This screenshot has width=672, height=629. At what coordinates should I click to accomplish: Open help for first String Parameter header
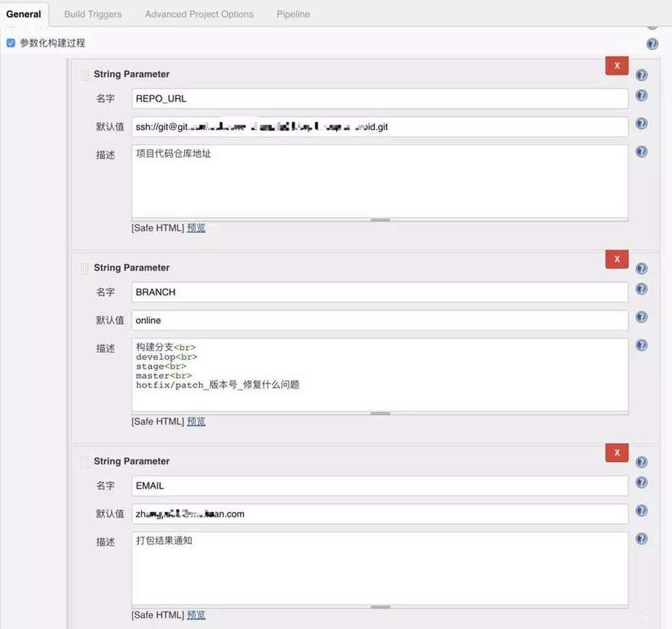pyautogui.click(x=641, y=75)
